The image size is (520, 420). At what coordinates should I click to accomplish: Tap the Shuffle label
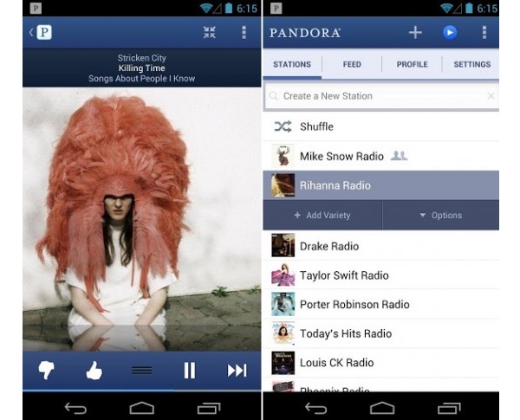[316, 126]
